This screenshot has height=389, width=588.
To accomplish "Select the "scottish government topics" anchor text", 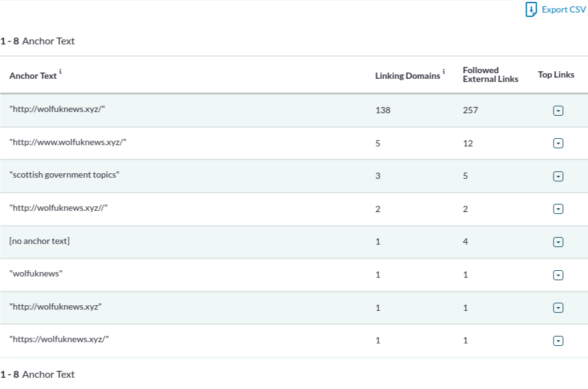I will (64, 175).
